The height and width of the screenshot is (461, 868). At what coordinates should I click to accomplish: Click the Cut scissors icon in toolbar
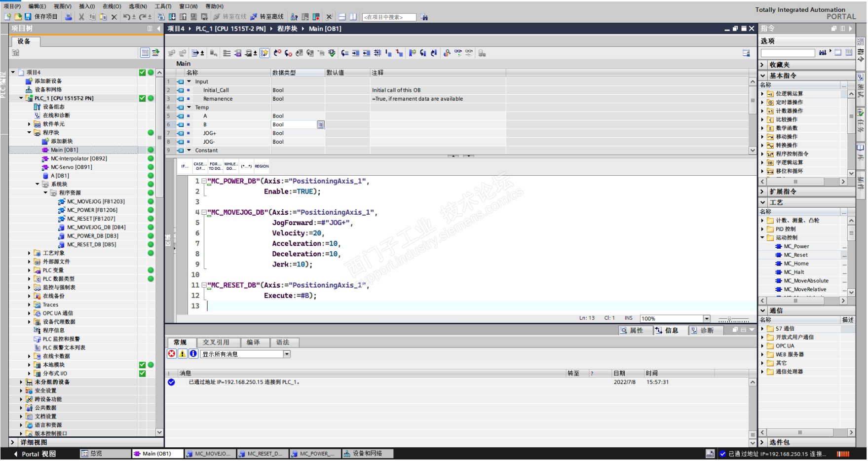click(81, 17)
